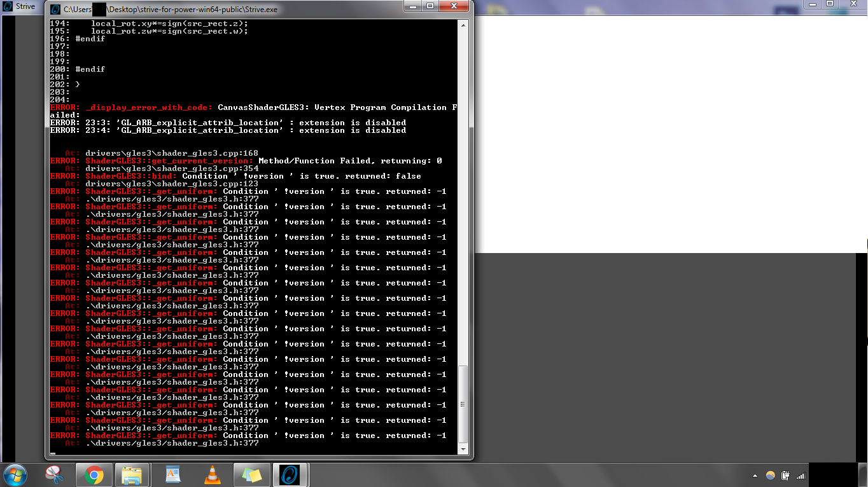Open Google Chrome from the taskbar
The height and width of the screenshot is (487, 868).
(94, 475)
